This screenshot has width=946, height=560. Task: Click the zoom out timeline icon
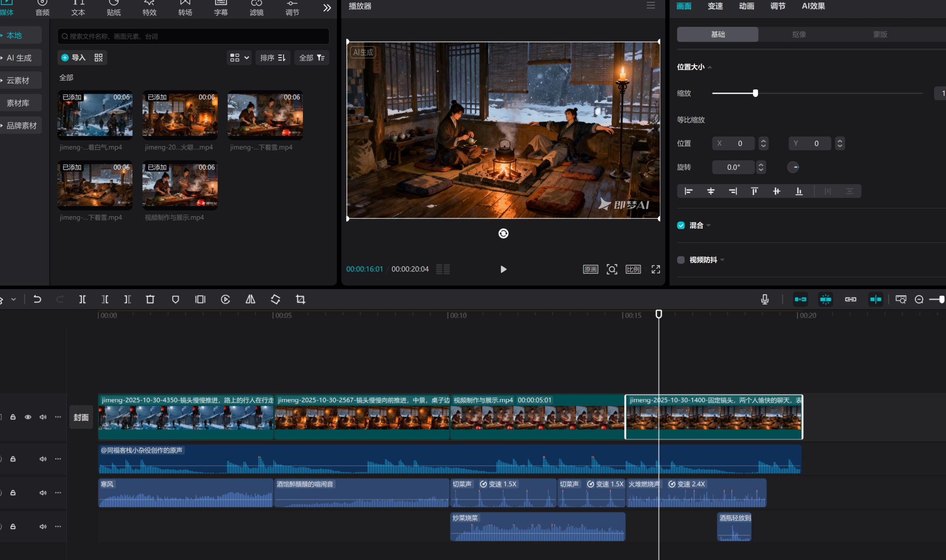919,299
